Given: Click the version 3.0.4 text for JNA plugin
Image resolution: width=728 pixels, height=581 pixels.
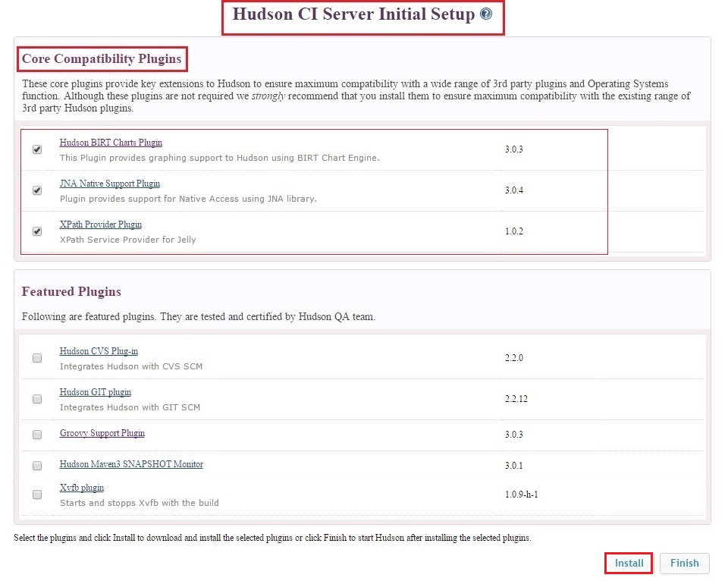Looking at the screenshot, I should point(514,190).
